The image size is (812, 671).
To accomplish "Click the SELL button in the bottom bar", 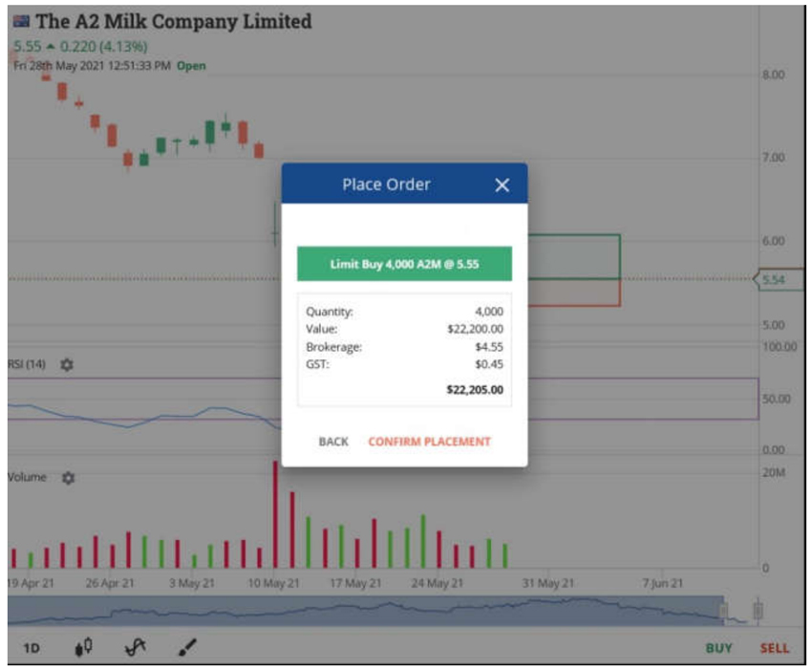I will tap(774, 648).
